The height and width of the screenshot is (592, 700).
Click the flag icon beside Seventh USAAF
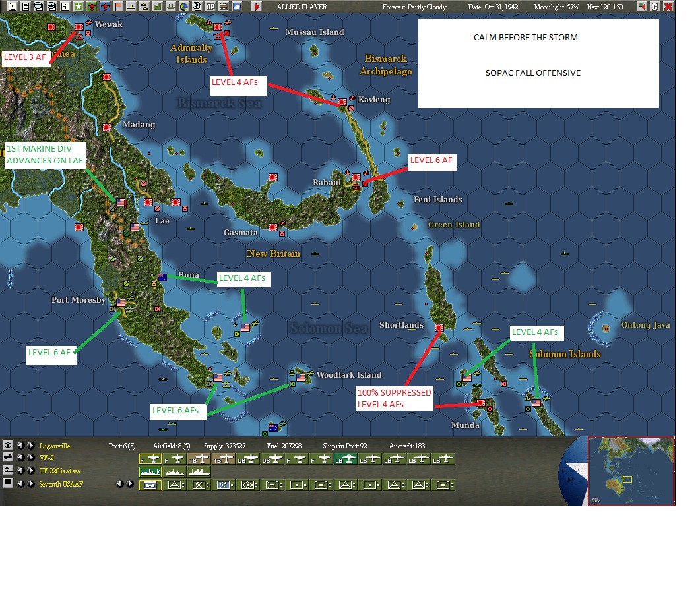[x=8, y=483]
